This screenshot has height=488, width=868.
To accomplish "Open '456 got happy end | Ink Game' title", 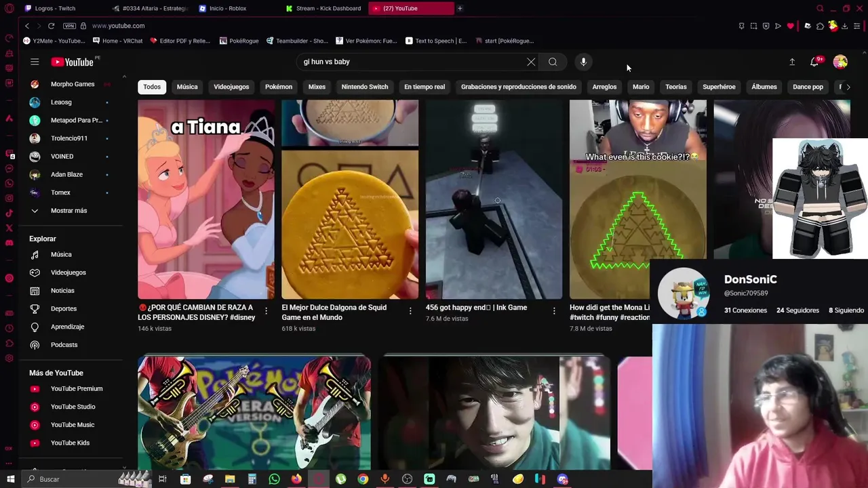I will click(476, 308).
